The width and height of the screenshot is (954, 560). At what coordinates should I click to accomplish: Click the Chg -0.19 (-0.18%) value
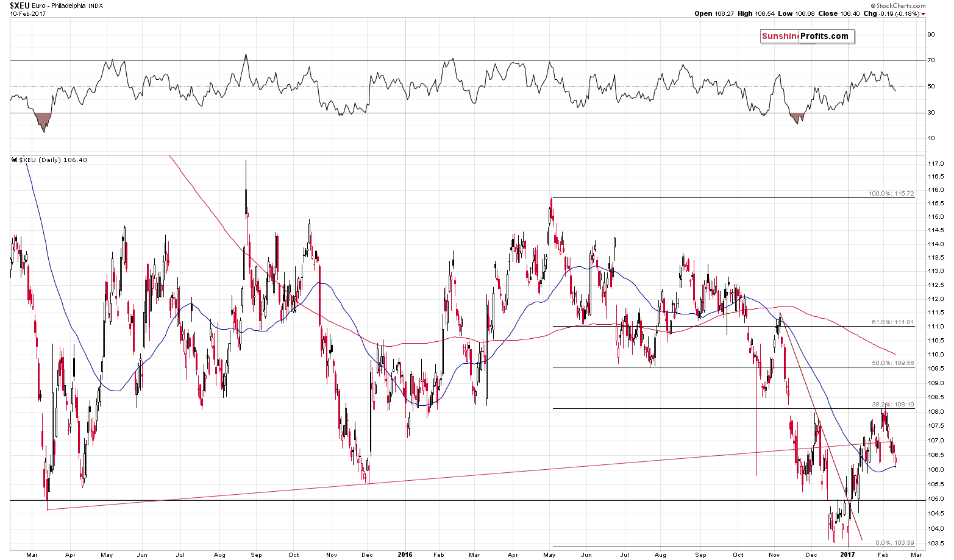click(x=892, y=13)
